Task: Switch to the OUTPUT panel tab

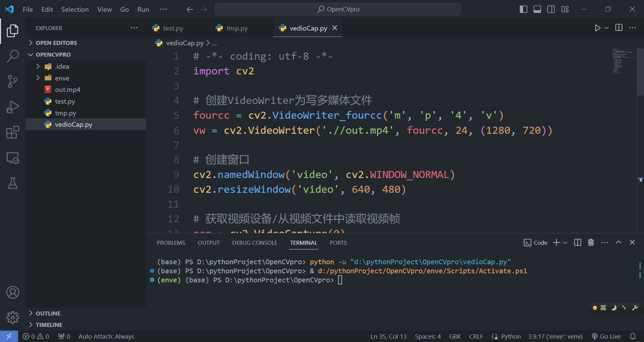Action: coord(209,243)
